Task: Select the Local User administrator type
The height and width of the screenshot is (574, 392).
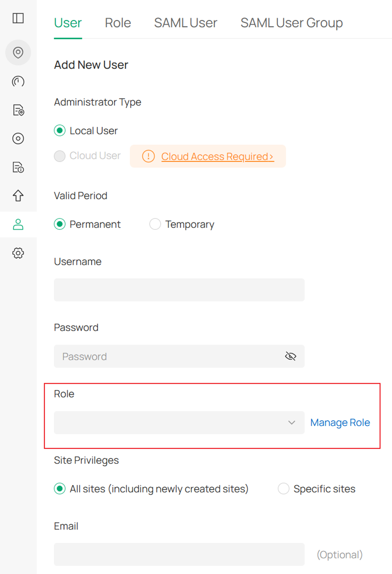Action: tap(60, 131)
